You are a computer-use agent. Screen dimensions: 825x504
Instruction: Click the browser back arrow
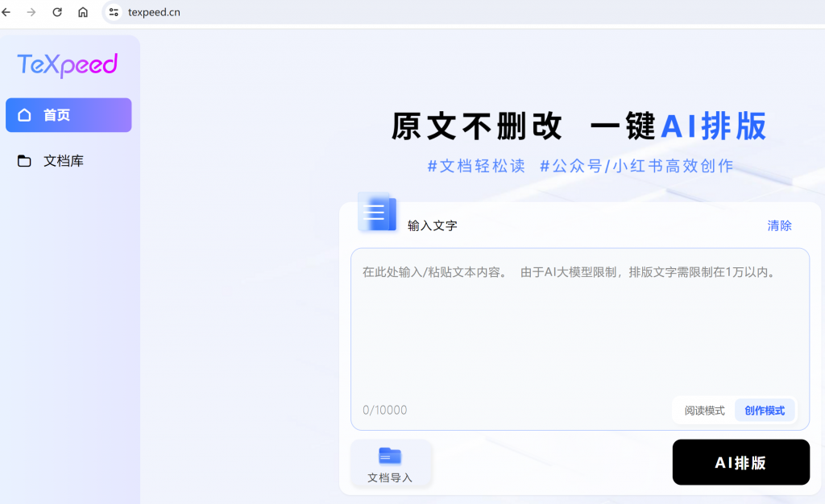pyautogui.click(x=6, y=12)
